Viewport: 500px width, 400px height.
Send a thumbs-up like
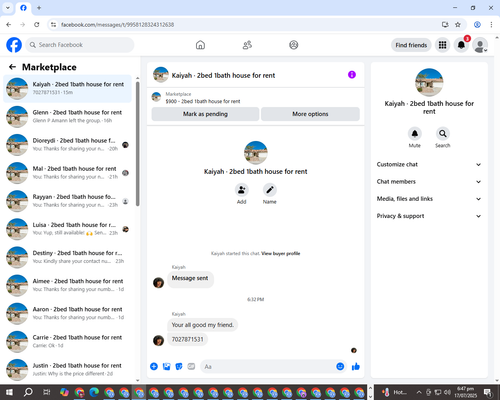pos(356,367)
